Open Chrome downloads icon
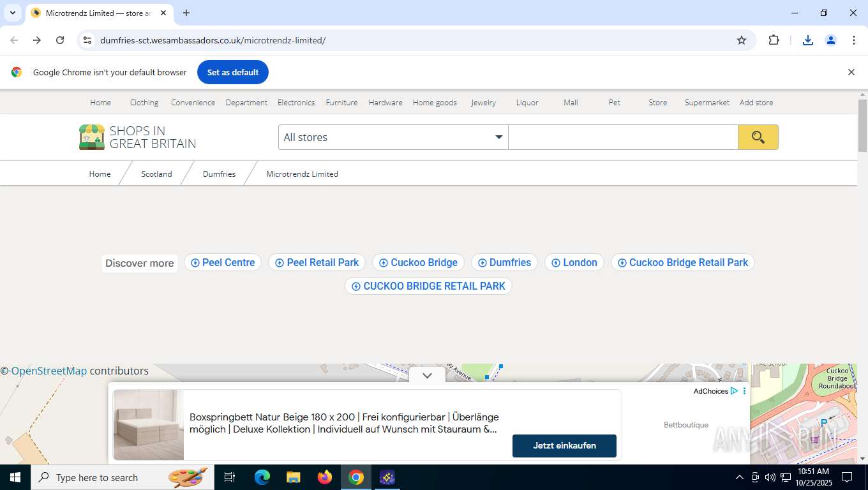868x490 pixels. click(x=808, y=40)
